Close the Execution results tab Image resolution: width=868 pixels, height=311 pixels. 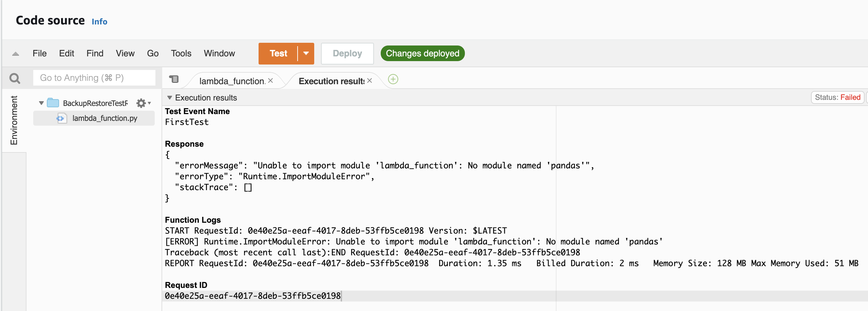tap(370, 81)
